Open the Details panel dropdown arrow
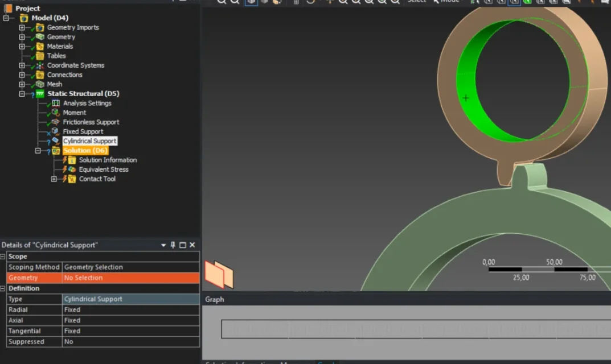 coord(163,245)
